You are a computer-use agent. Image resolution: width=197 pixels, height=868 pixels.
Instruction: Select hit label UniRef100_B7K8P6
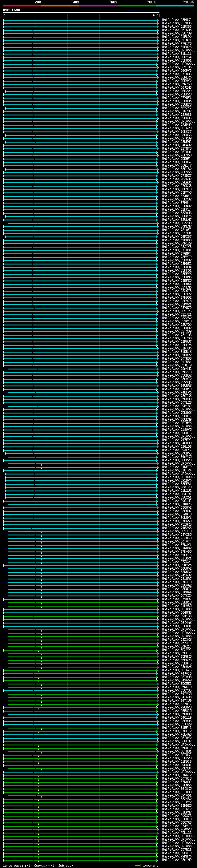(x=176, y=504)
